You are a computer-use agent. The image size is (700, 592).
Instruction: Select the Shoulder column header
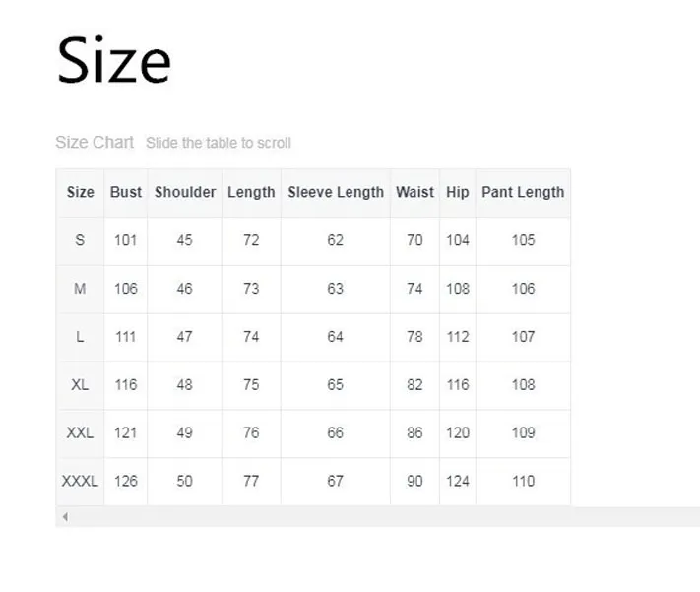(x=185, y=192)
